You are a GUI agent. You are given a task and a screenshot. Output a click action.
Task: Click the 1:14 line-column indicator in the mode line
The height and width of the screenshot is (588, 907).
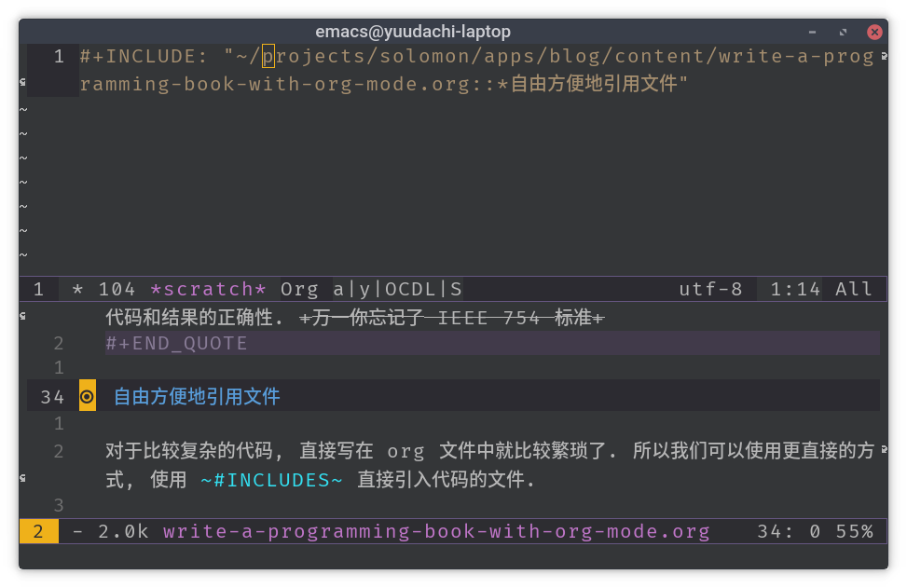[x=797, y=289]
